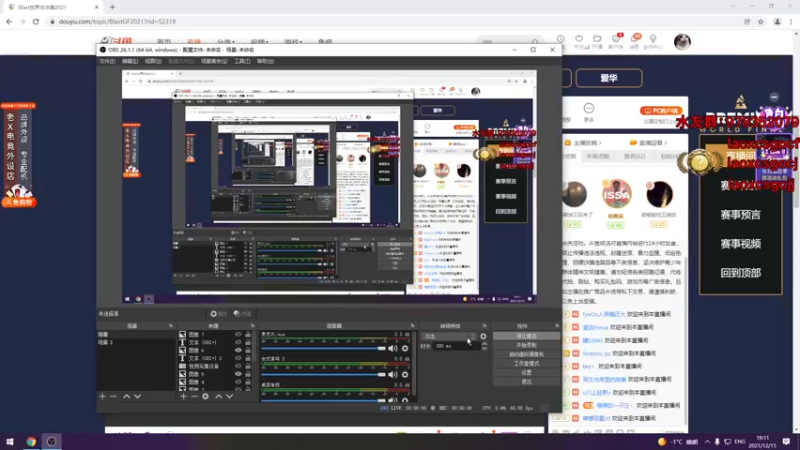Move the source down with the arrow
The image size is (800, 450).
click(x=230, y=396)
